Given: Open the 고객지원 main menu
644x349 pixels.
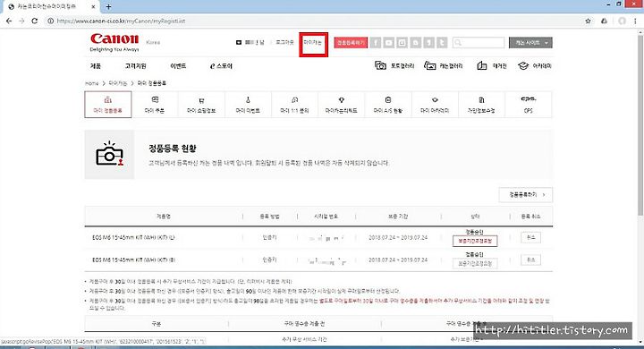Looking at the screenshot, I should pos(136,65).
